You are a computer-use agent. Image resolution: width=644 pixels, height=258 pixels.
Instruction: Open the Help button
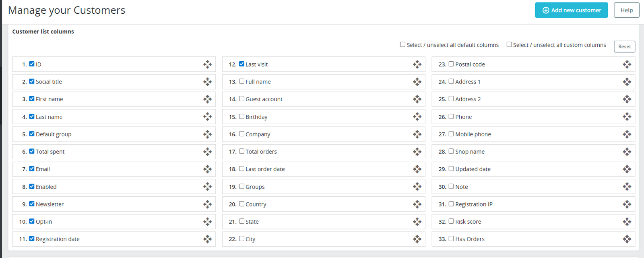click(626, 10)
